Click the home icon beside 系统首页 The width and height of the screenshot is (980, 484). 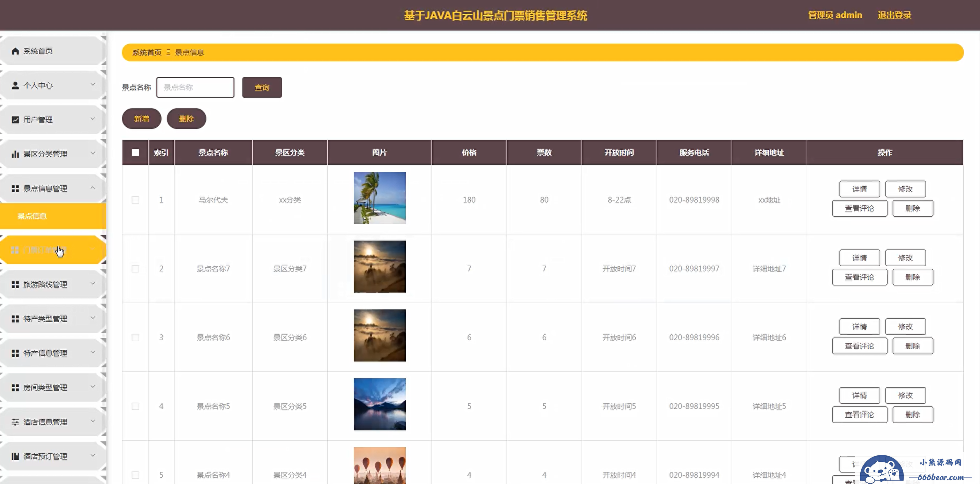click(x=15, y=51)
